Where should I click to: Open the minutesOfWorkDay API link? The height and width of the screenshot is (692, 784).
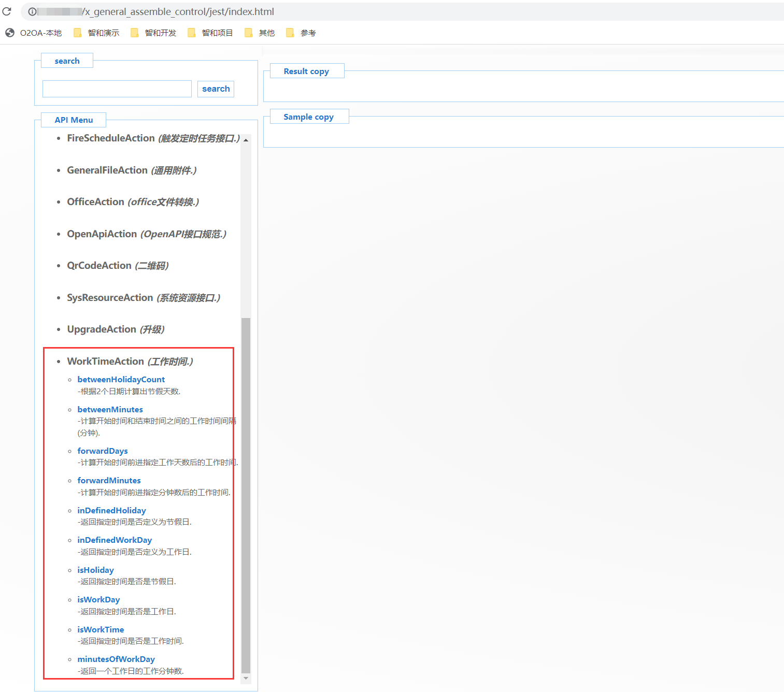pos(116,659)
